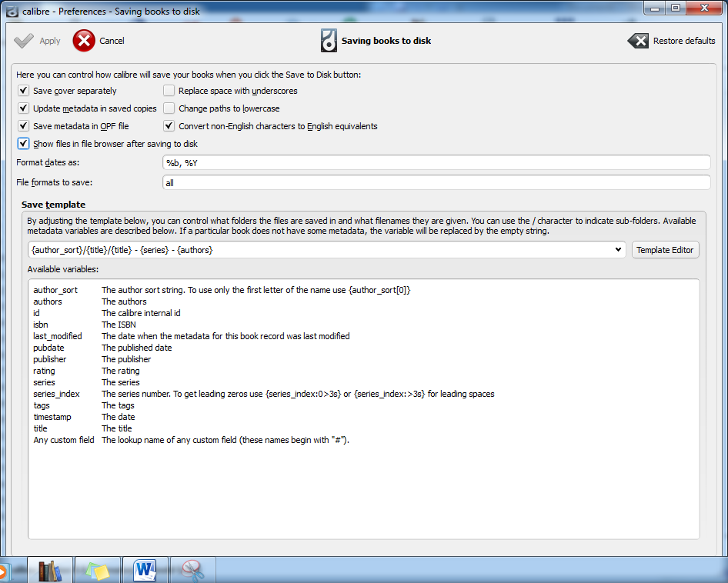Select the rating variable name
The width and height of the screenshot is (728, 583).
(44, 371)
